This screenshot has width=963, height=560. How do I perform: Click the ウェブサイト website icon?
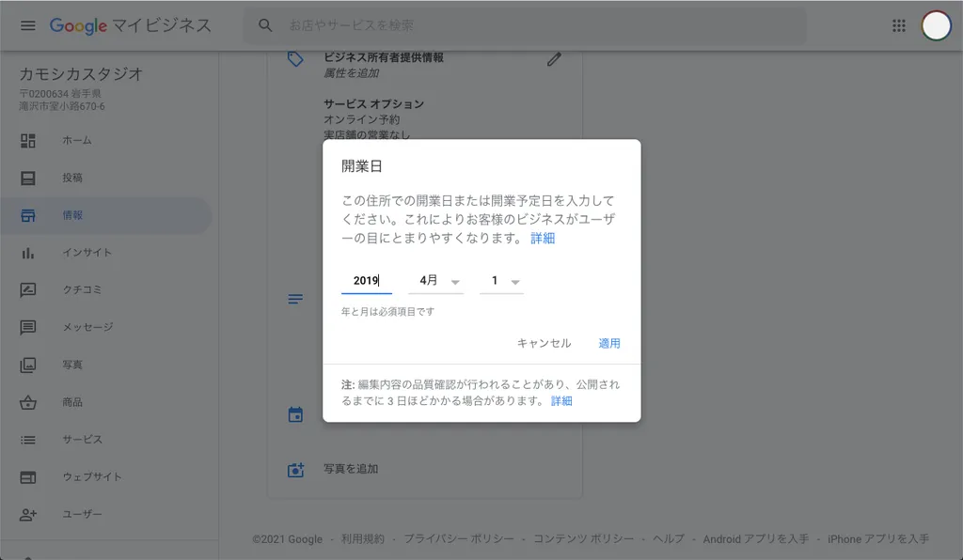pyautogui.click(x=27, y=477)
